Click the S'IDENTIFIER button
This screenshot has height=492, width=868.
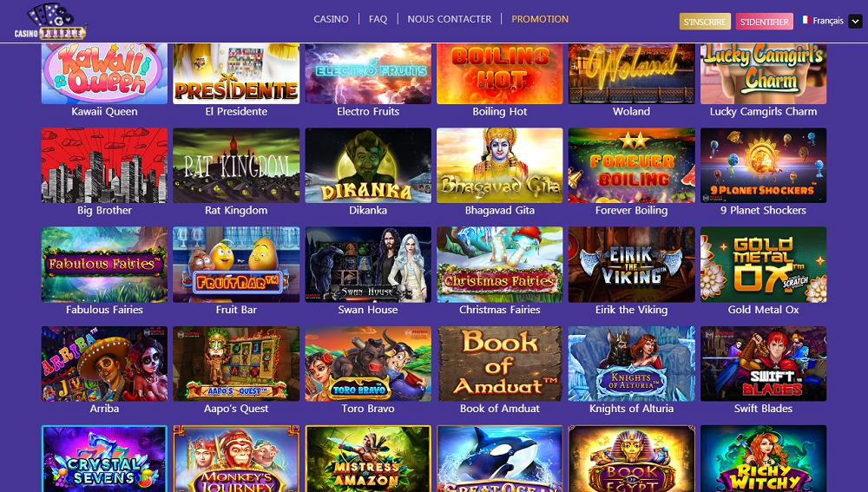tap(765, 22)
